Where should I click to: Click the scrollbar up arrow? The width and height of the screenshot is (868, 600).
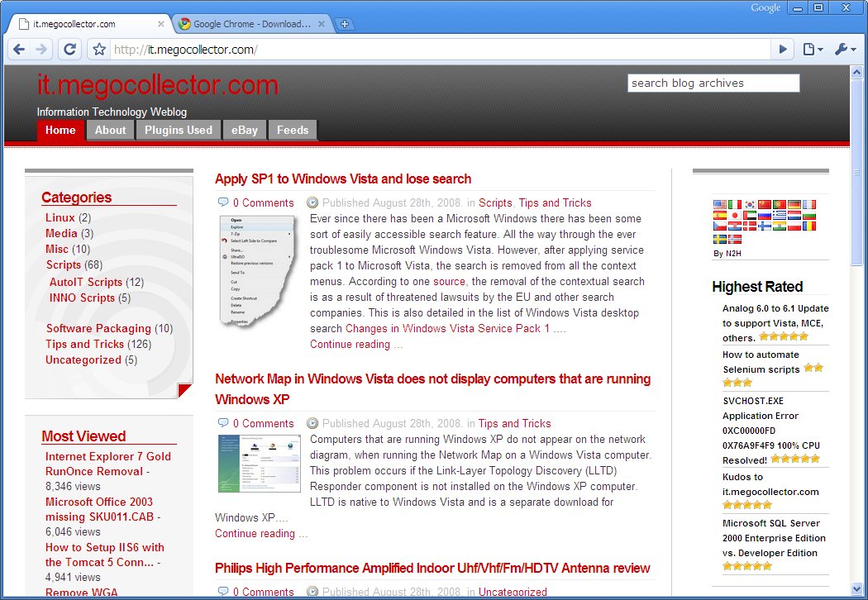tap(856, 72)
